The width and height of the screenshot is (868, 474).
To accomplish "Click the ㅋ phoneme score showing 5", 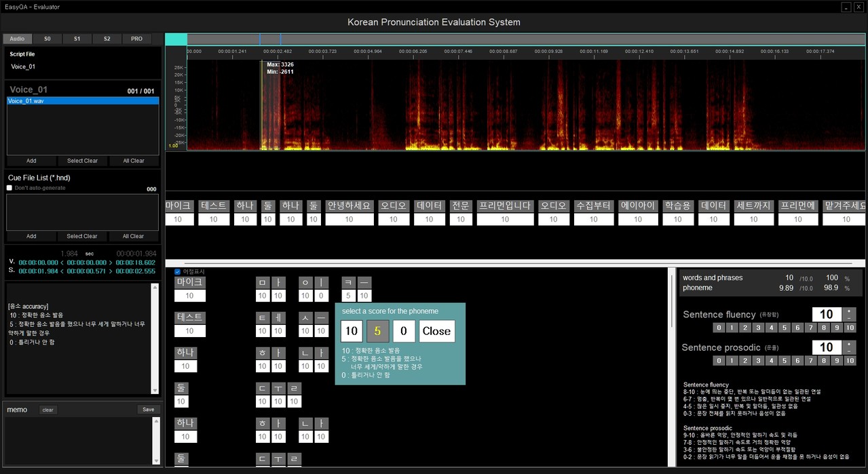I will [347, 296].
